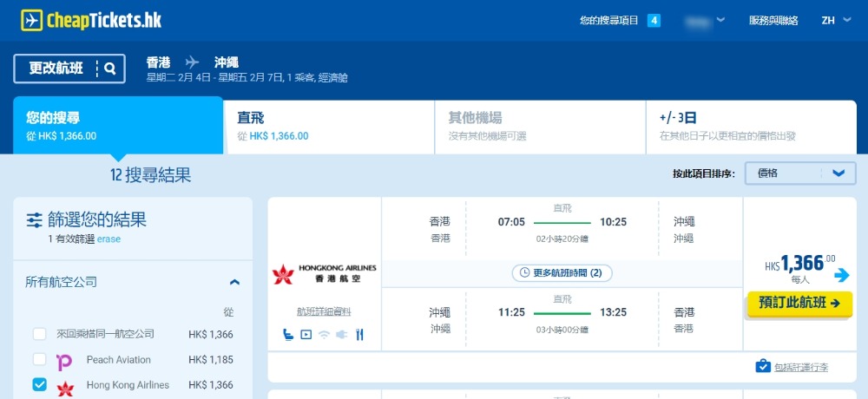Click the erase filter link
Image resolution: width=868 pixels, height=399 pixels.
[x=108, y=239]
